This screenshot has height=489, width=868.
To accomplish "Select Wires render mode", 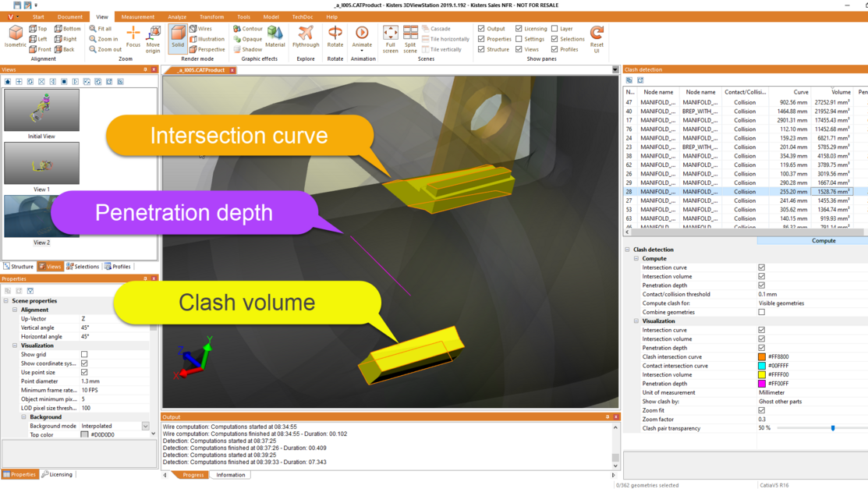I will (200, 29).
